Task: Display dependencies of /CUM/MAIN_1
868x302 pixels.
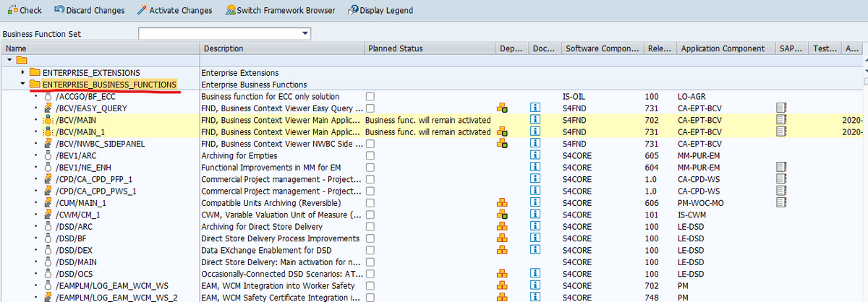Action: [502, 203]
